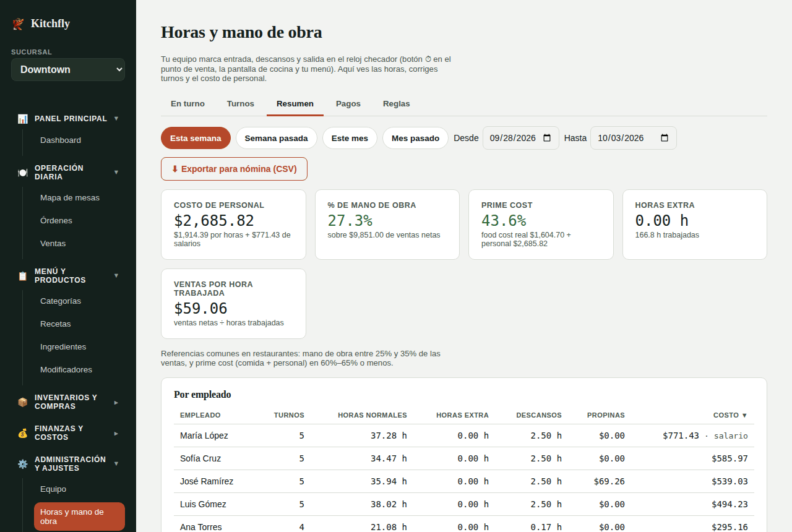
Task: Collapse the Menú y Productos section arrow
Action: coord(116,275)
